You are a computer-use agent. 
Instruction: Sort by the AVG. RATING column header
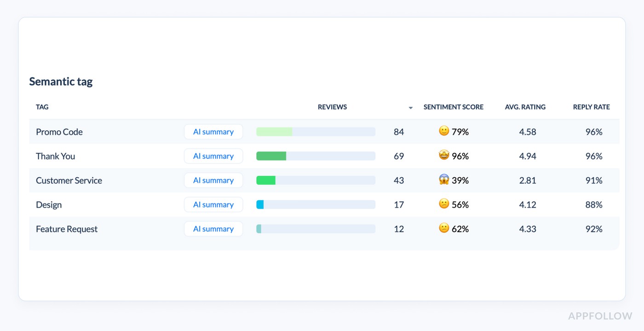pos(525,107)
